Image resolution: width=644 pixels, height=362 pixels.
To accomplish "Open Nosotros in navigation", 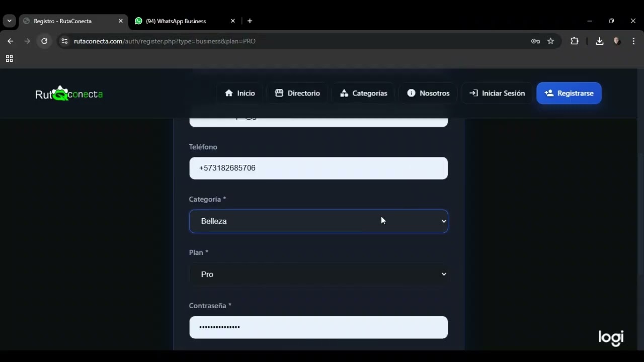I will coord(428,94).
